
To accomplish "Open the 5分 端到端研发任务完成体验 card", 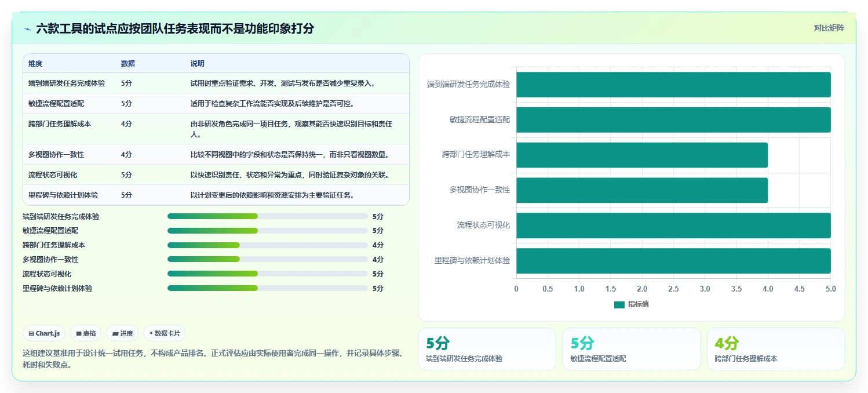I will [x=487, y=349].
